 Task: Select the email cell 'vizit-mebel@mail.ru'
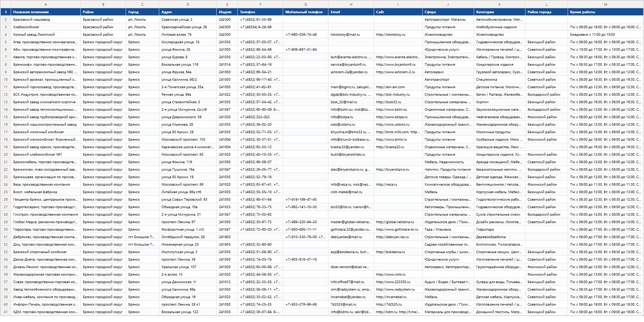point(351,192)
